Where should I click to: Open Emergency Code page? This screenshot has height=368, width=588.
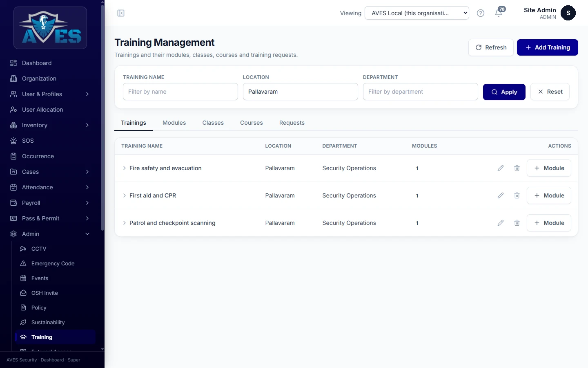tap(56, 263)
